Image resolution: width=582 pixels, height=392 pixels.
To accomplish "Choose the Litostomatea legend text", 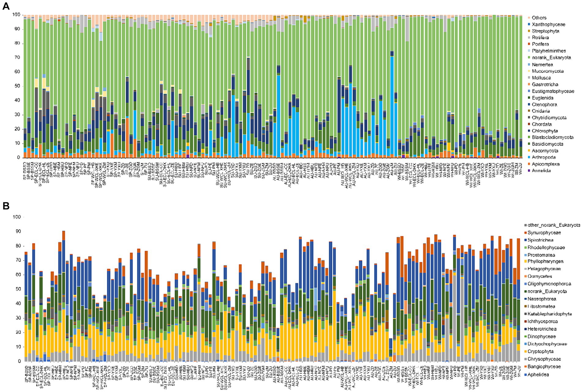I will point(541,306).
